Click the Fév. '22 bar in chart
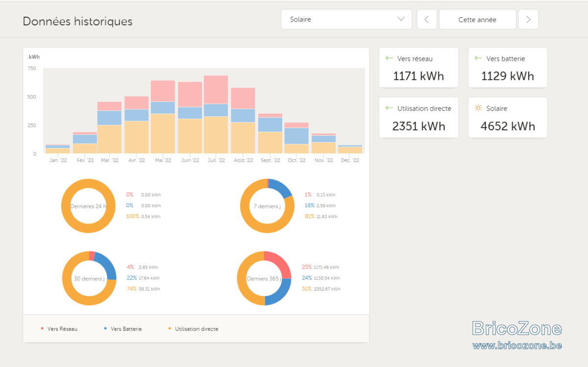 click(85, 143)
